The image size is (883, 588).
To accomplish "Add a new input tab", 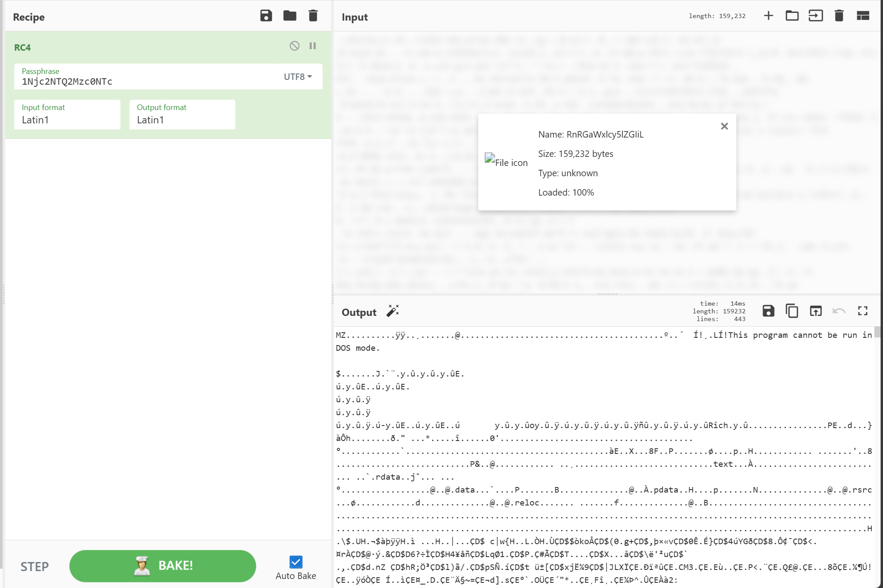I will click(x=768, y=16).
